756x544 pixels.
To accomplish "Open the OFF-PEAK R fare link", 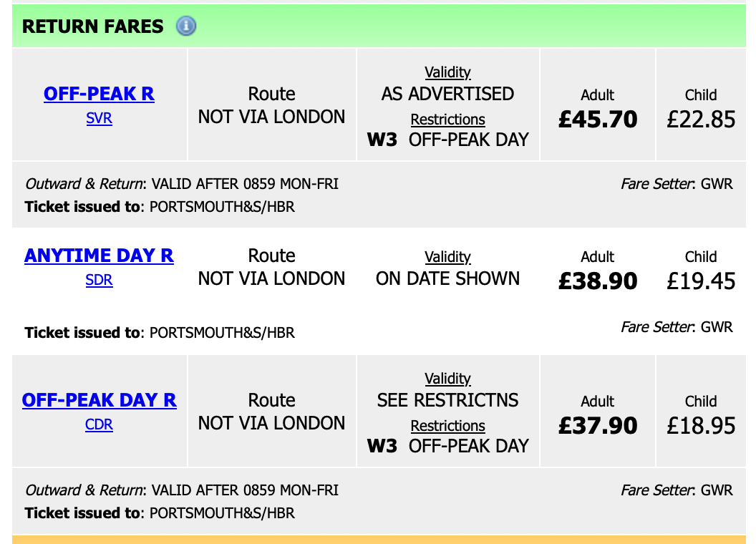I will [99, 94].
